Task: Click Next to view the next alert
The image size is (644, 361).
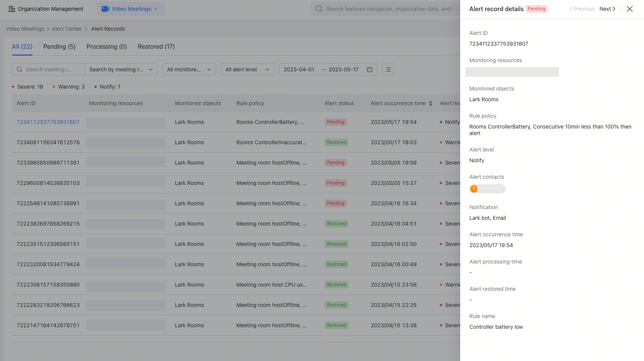Action: click(607, 8)
